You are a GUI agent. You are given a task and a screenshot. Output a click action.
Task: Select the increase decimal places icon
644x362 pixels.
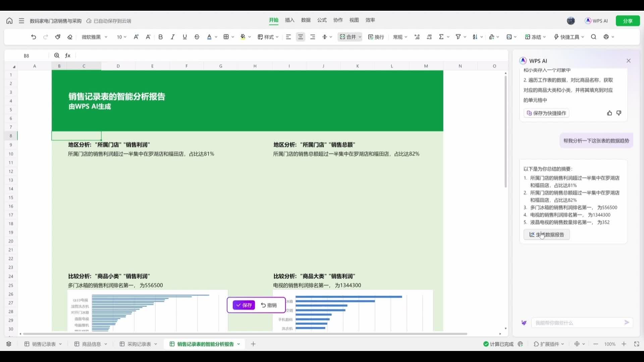[x=417, y=37]
